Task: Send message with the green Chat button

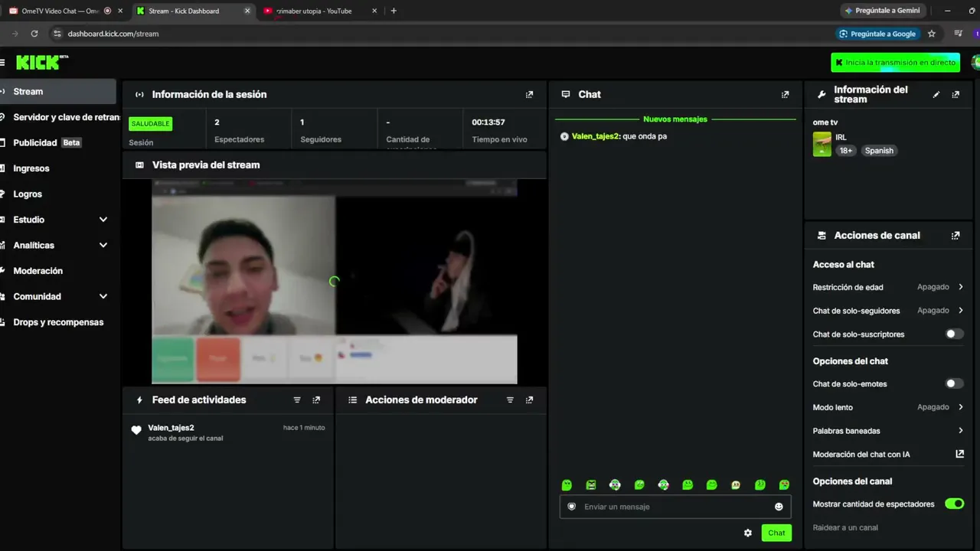Action: [776, 533]
